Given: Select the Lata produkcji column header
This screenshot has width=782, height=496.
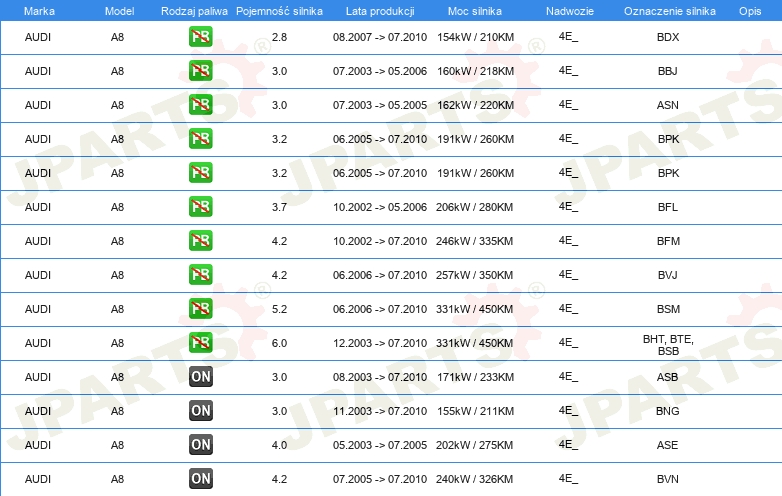Looking at the screenshot, I should tap(380, 11).
